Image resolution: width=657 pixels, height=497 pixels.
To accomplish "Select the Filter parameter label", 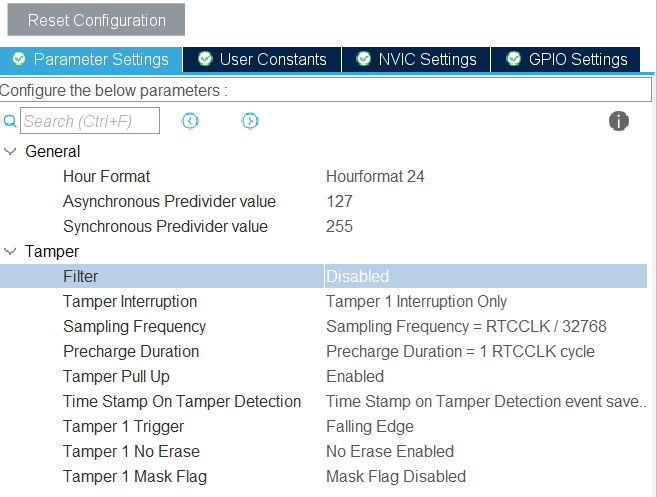I will click(x=80, y=276).
